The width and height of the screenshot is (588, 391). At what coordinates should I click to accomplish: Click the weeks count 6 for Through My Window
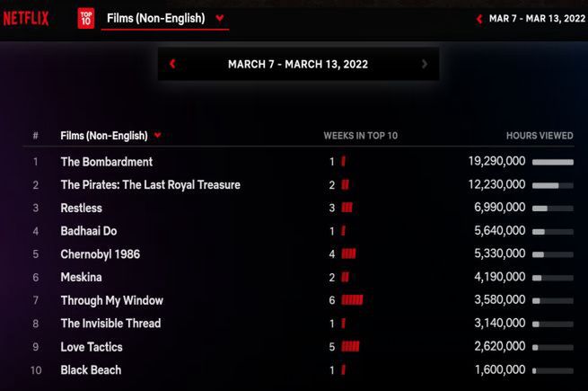pos(332,300)
